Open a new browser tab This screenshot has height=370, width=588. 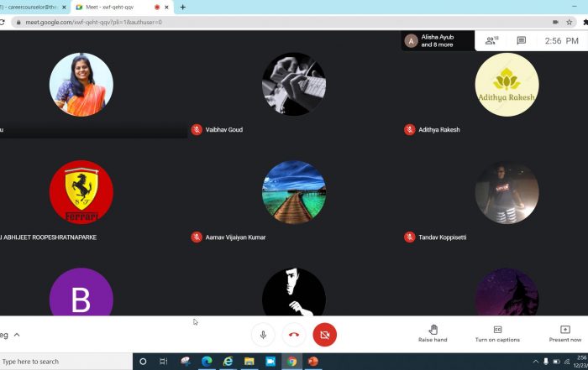click(182, 7)
